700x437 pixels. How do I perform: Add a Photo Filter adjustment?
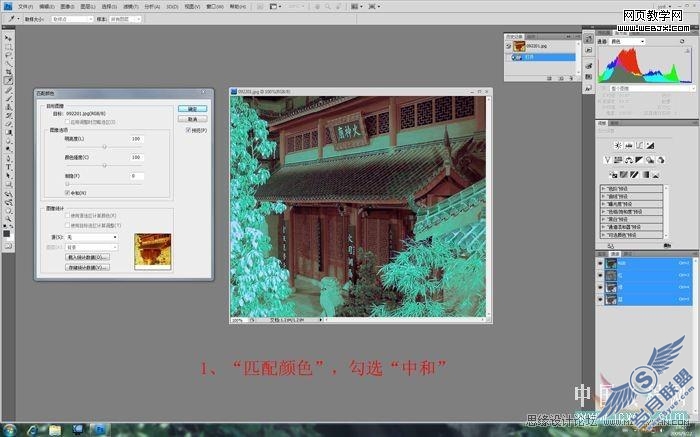tap(650, 160)
